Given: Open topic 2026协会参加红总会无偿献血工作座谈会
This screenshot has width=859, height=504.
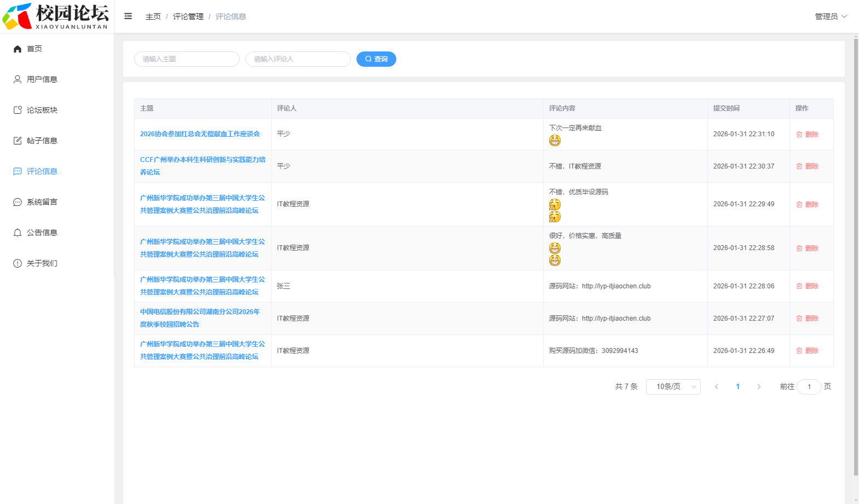Looking at the screenshot, I should tap(200, 134).
